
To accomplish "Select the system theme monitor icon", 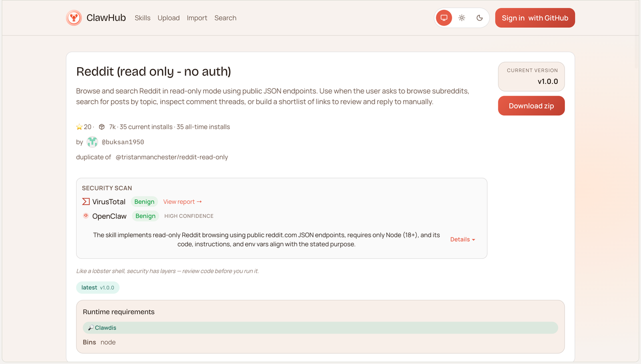I will tap(444, 18).
